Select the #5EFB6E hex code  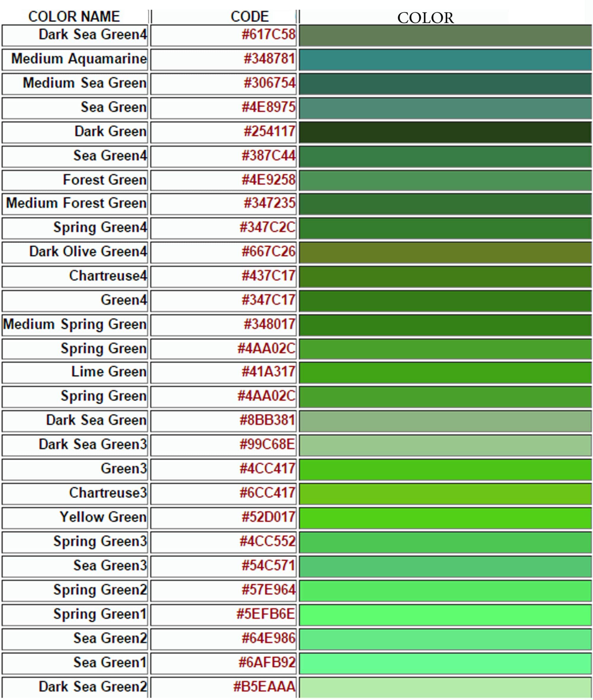(x=266, y=614)
